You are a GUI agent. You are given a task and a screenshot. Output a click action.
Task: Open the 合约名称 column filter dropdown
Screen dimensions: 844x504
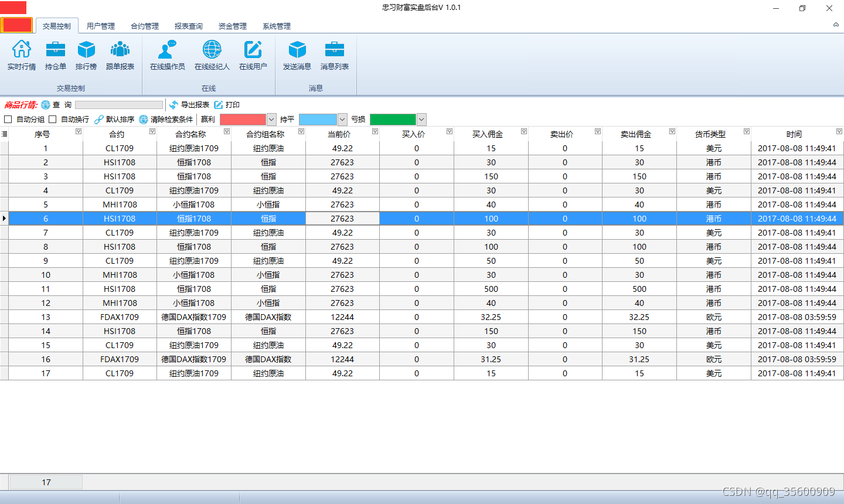click(227, 131)
